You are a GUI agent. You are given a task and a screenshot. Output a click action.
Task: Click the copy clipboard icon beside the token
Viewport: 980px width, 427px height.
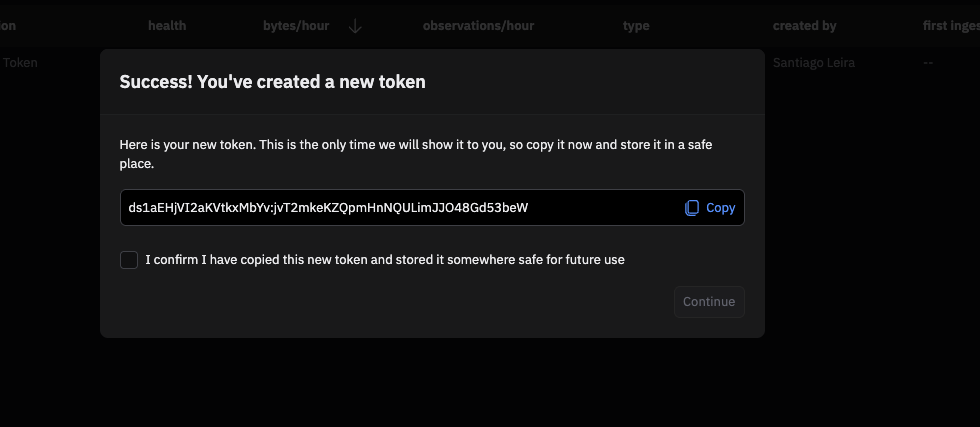point(691,208)
